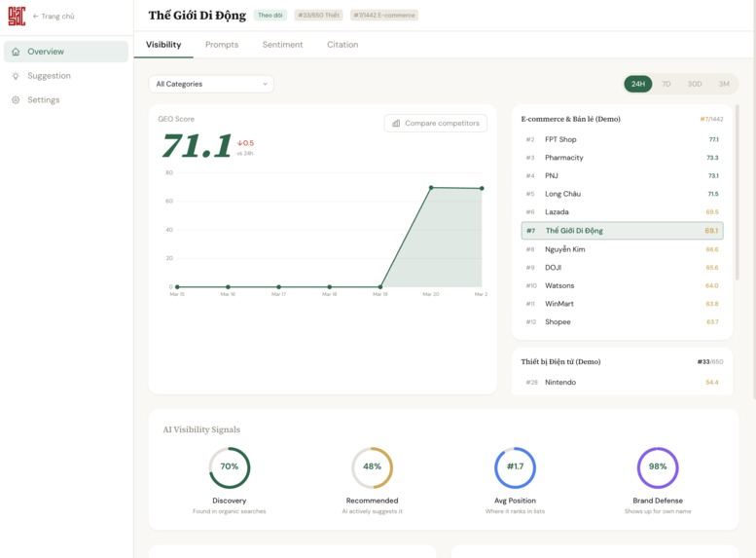The image size is (756, 558).
Task: Select the 30D time range
Action: click(x=695, y=84)
